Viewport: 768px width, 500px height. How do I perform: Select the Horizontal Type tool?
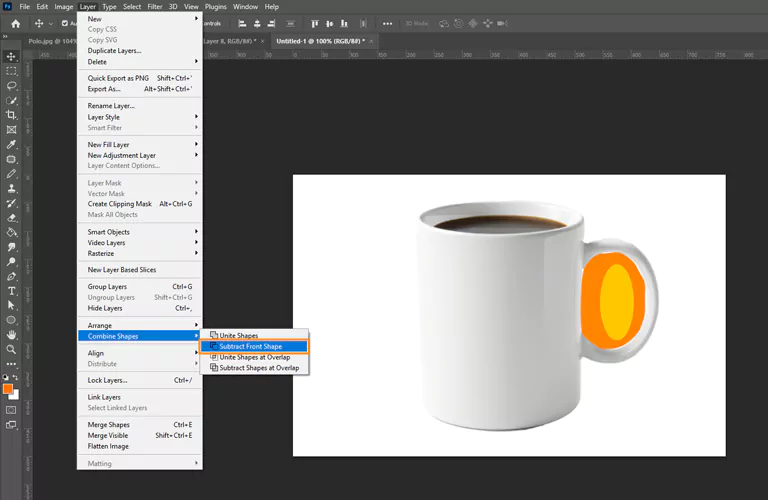pos(11,291)
